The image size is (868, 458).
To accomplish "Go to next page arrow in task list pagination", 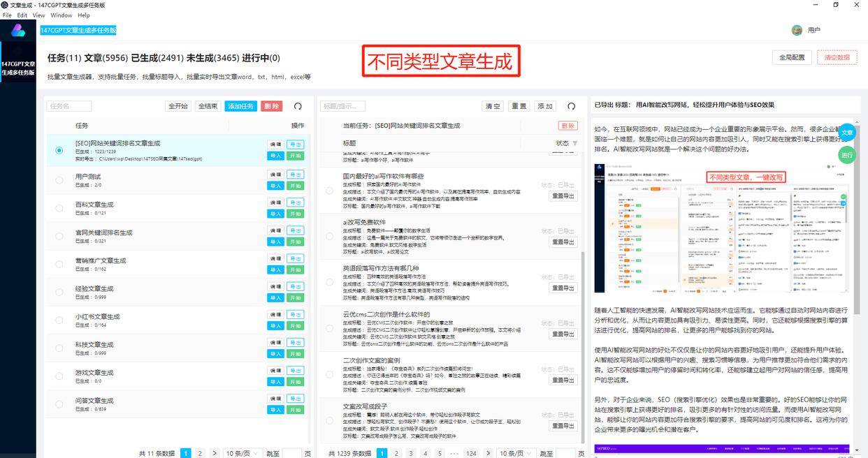I will [x=215, y=453].
